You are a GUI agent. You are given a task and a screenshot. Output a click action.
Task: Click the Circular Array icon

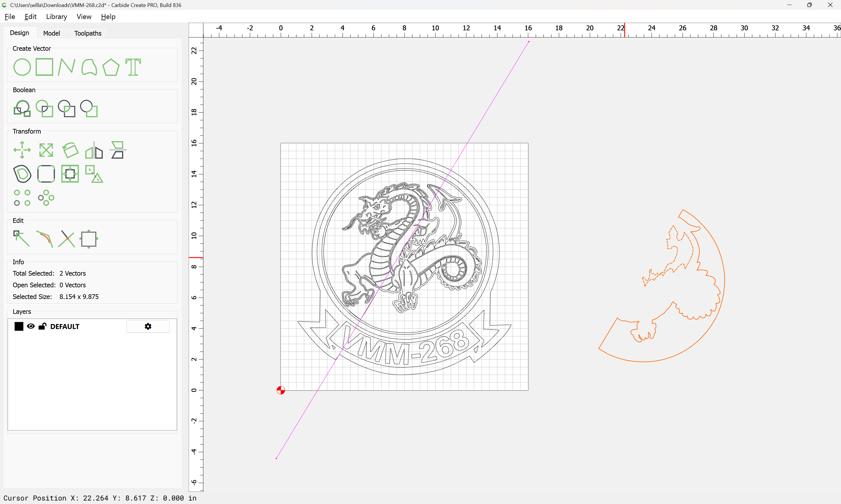46,198
